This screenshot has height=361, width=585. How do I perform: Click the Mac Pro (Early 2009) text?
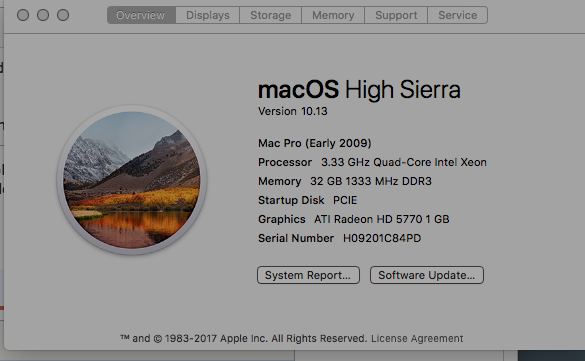[315, 143]
